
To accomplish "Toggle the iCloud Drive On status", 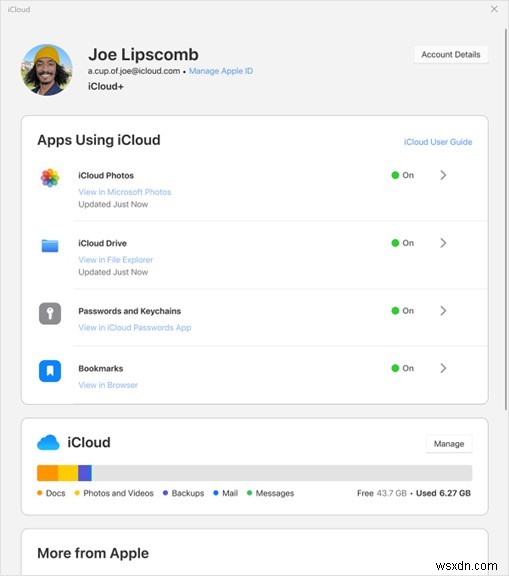I will pos(402,243).
